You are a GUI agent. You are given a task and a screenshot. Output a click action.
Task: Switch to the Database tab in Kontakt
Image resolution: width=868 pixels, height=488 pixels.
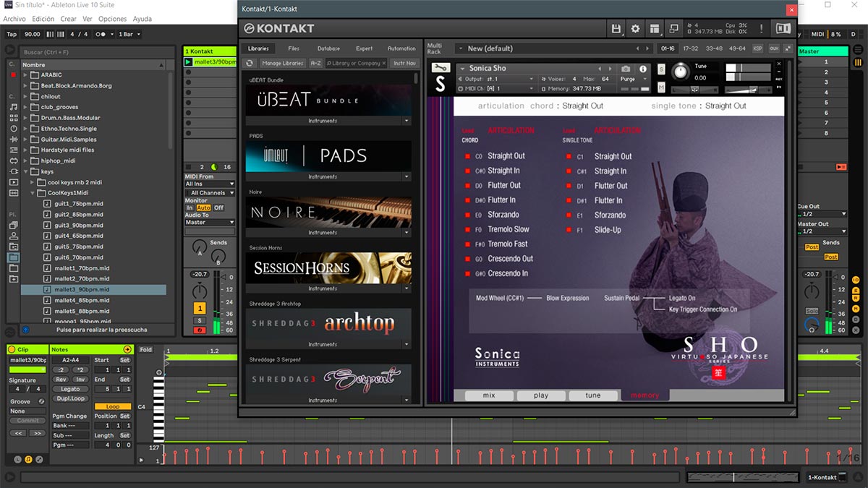coord(328,48)
